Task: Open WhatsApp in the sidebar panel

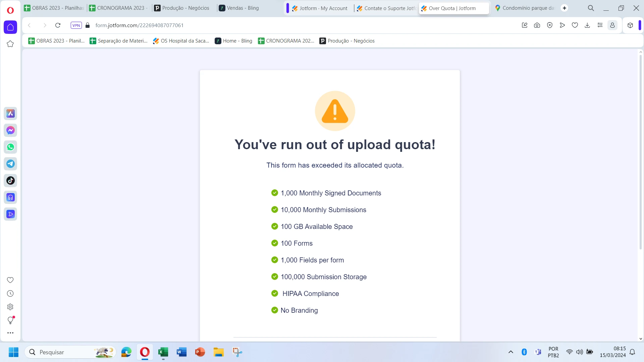Action: pos(10,147)
